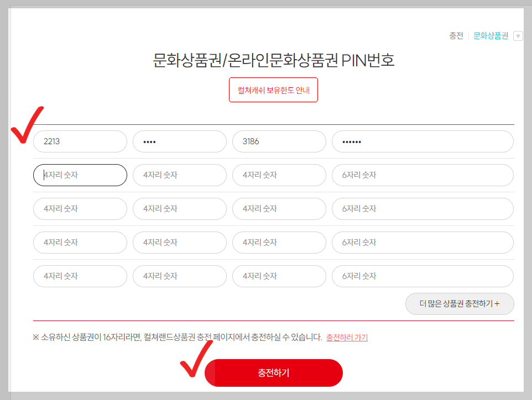The image size is (532, 400).
Task: Select the masked second PIN segment field
Action: [x=179, y=141]
